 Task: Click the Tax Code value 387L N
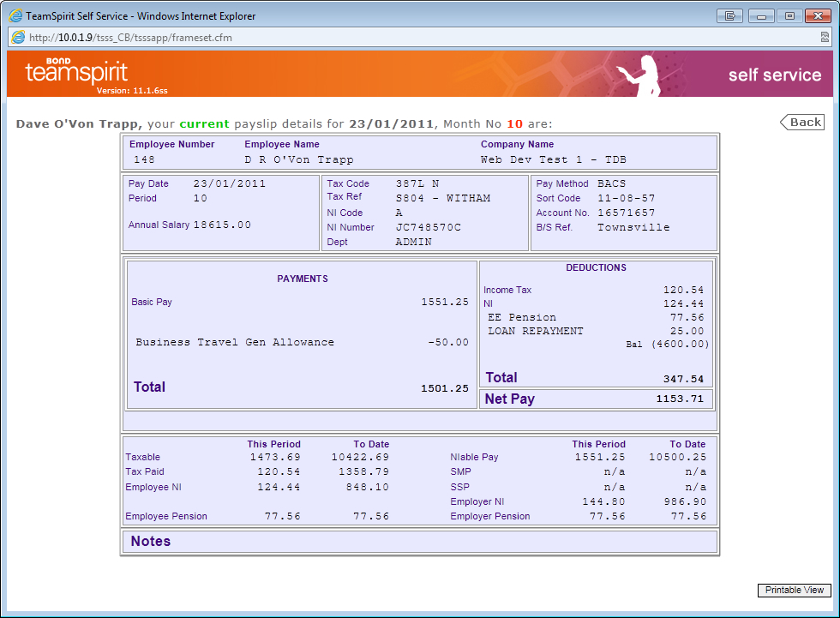(x=417, y=183)
